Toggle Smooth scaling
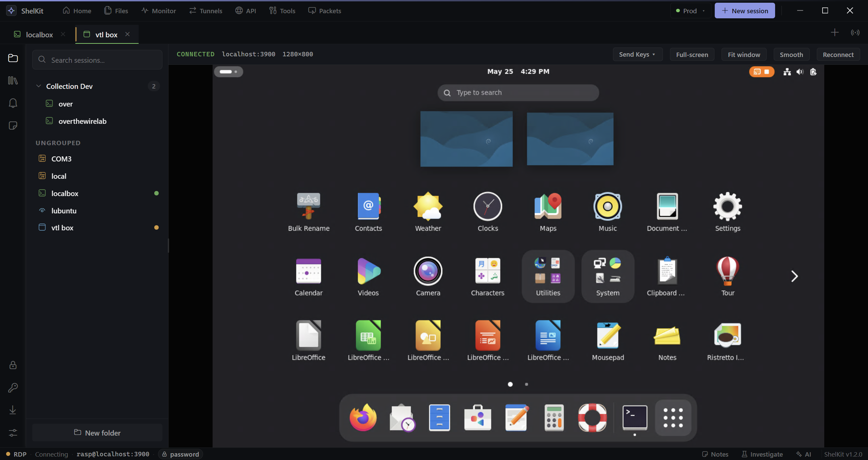Image resolution: width=868 pixels, height=460 pixels. [791, 54]
